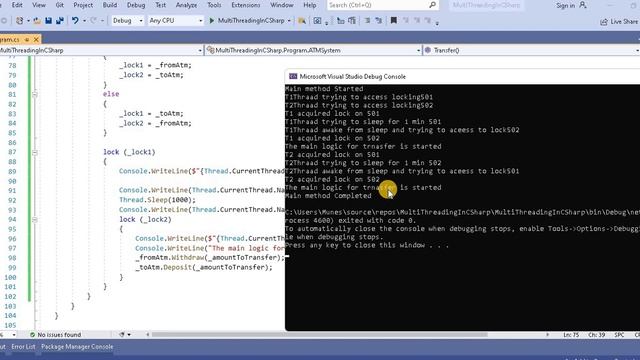640x360 pixels.
Task: Click console line 'Main method Started'
Action: pyautogui.click(x=324, y=89)
